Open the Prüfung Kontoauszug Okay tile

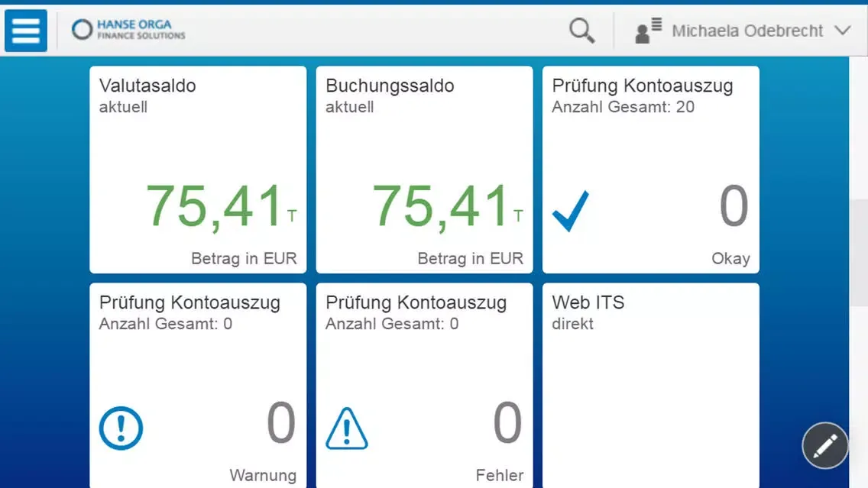[651, 170]
